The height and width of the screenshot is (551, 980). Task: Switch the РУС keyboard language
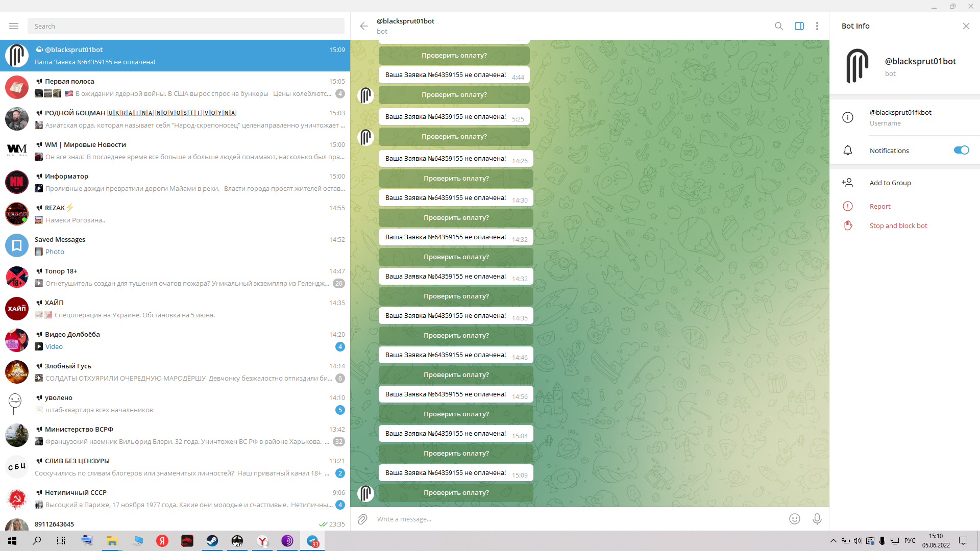tap(910, 541)
